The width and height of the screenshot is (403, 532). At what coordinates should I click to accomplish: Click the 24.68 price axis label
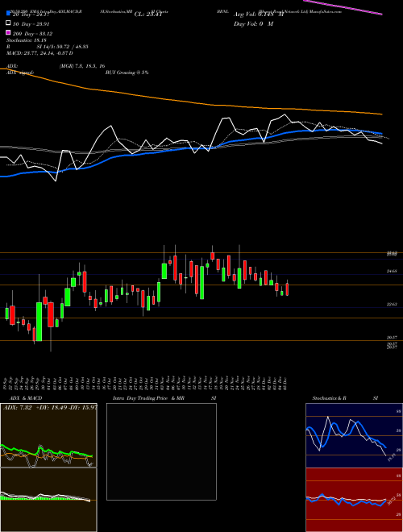click(x=392, y=271)
